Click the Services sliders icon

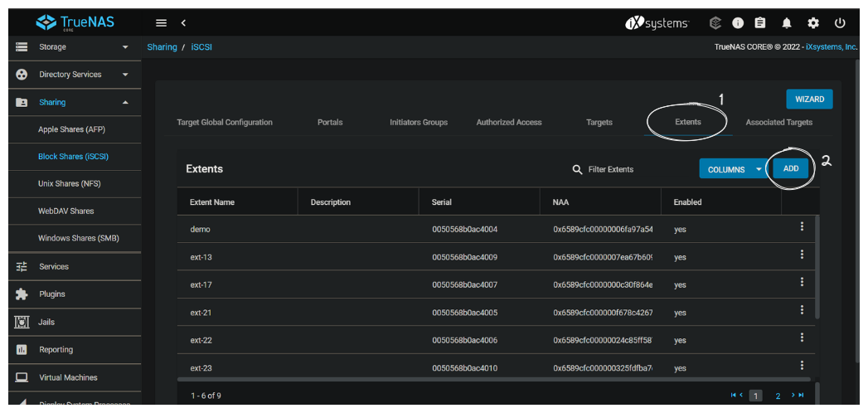(x=22, y=267)
